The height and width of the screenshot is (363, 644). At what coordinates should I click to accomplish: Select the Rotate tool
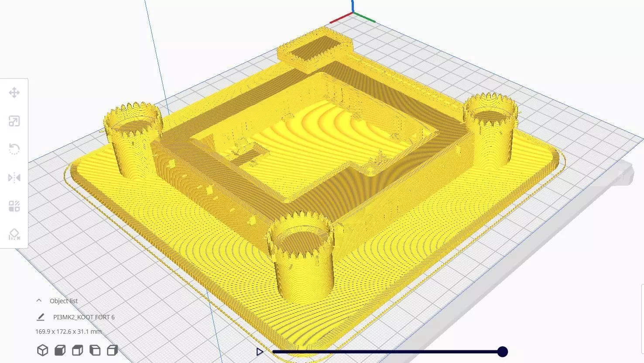click(x=14, y=149)
